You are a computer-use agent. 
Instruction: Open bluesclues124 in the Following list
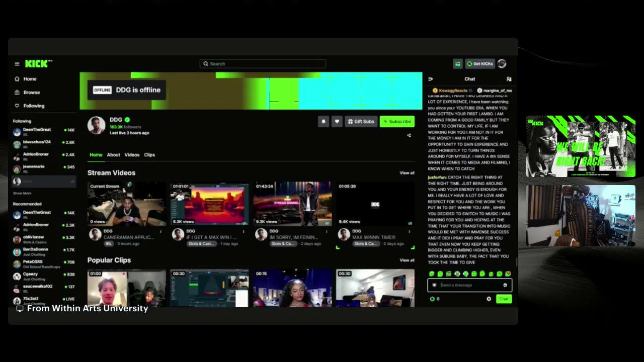[x=44, y=144]
